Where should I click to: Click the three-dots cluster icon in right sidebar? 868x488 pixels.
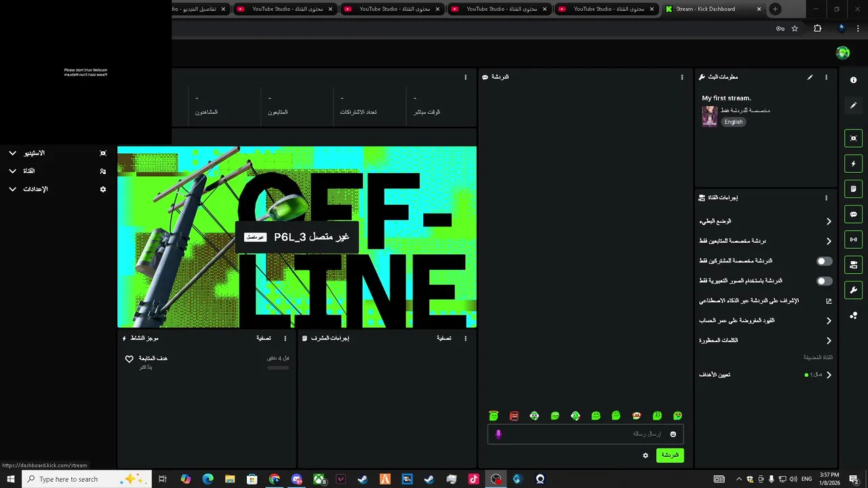(x=853, y=316)
